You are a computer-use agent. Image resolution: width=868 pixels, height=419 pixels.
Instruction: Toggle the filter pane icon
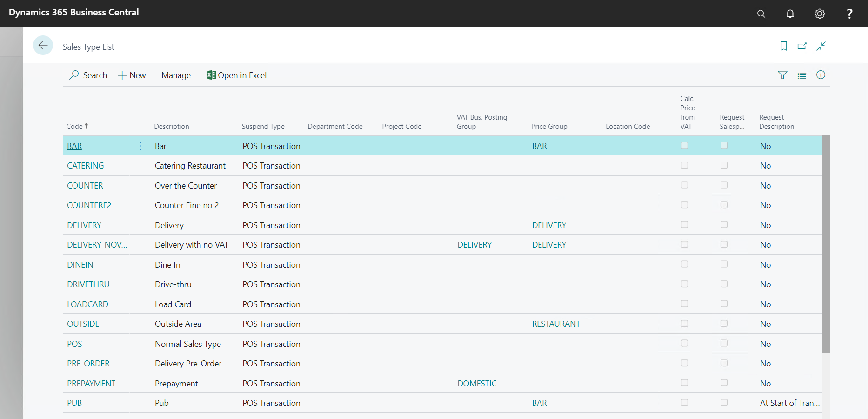782,75
